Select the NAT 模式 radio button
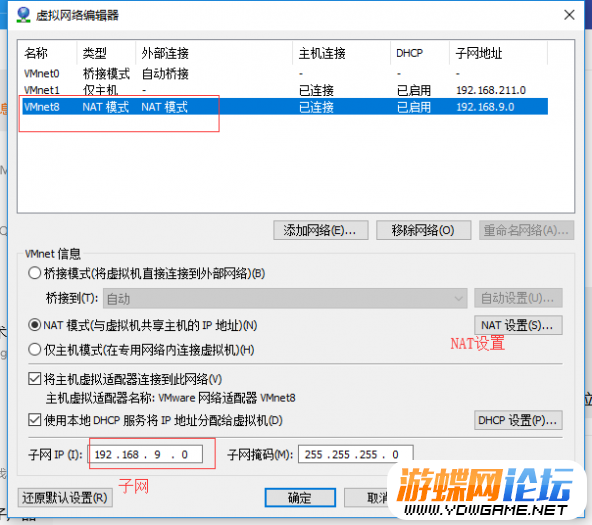The image size is (592, 525). (x=34, y=325)
